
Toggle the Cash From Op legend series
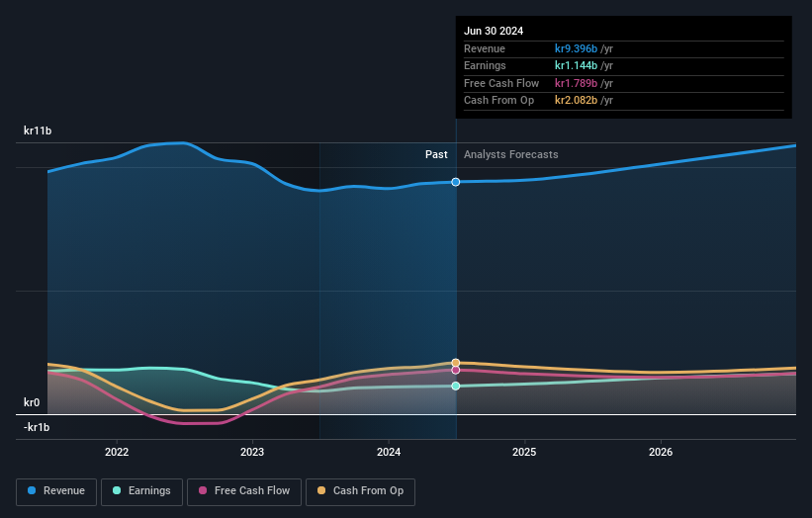pos(360,491)
